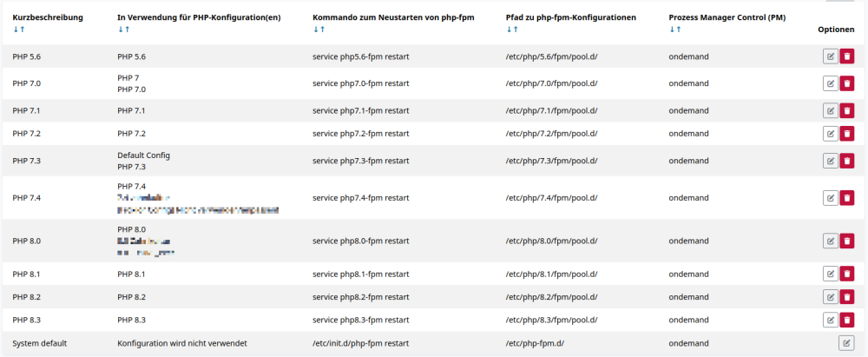Delete the PHP 7.4 entry
868x357 pixels.
click(847, 198)
